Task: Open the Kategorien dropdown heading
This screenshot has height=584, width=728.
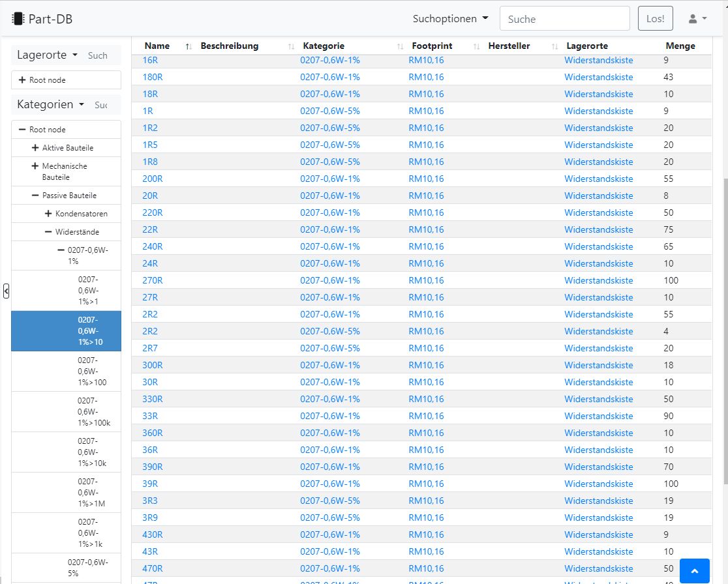Action: tap(50, 104)
